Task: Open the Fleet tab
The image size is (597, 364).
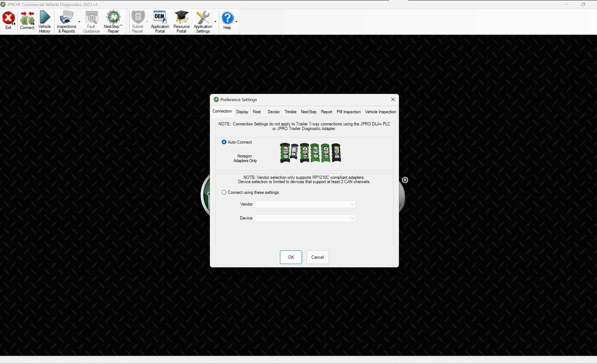Action: pyautogui.click(x=257, y=112)
